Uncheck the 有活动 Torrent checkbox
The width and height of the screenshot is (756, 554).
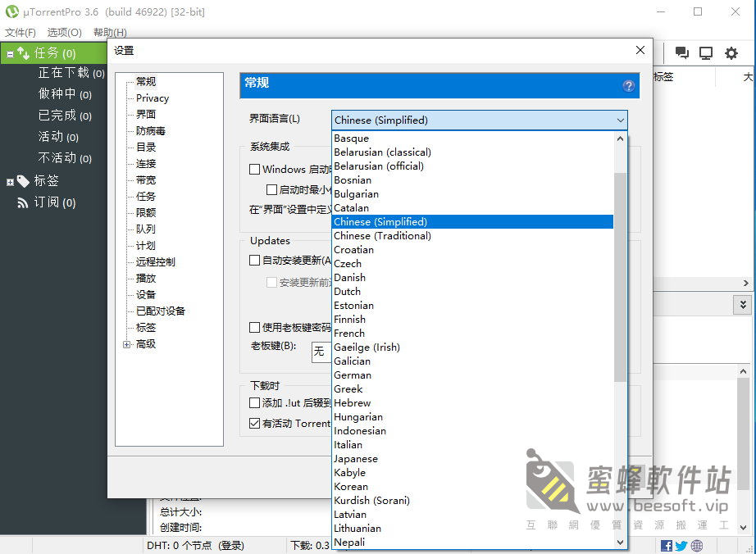tap(254, 424)
